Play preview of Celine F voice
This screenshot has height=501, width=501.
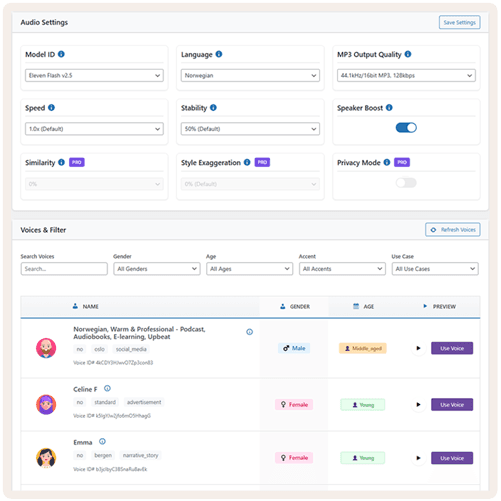(418, 405)
